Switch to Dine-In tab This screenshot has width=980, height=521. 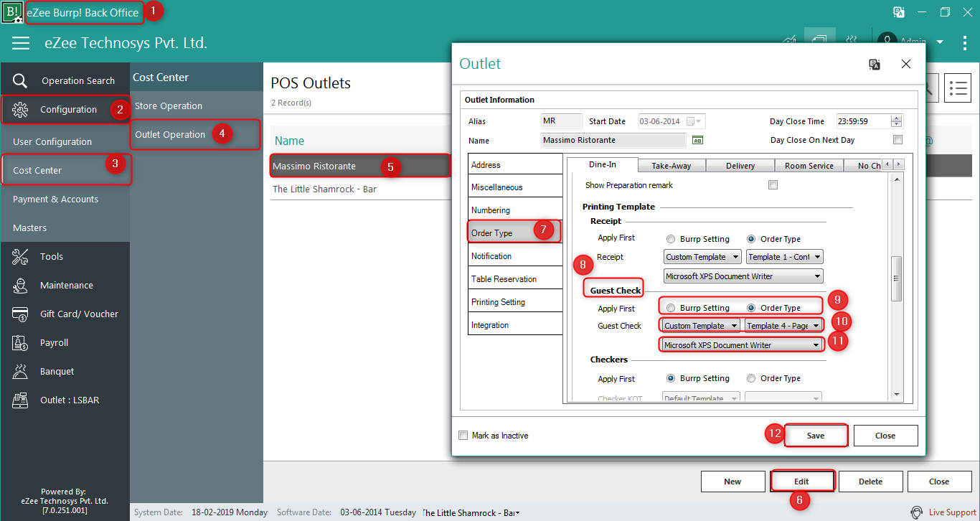tap(603, 164)
